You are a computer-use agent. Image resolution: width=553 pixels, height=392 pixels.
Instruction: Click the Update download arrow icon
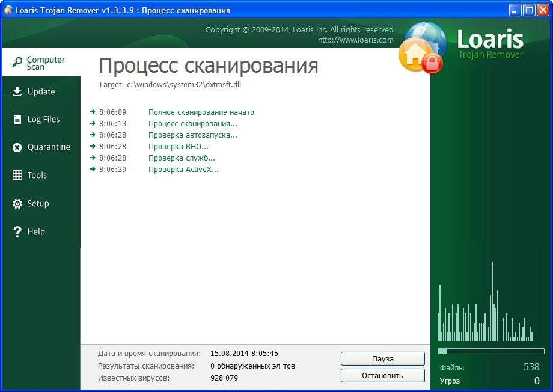click(x=17, y=91)
